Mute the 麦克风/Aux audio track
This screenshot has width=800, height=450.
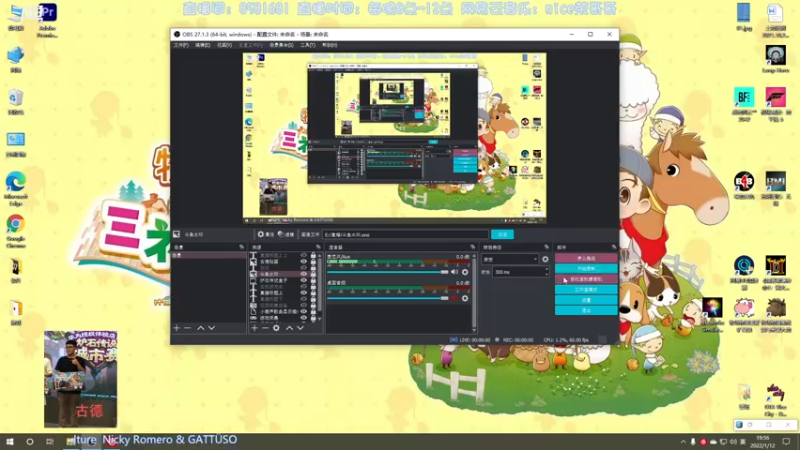tap(454, 272)
